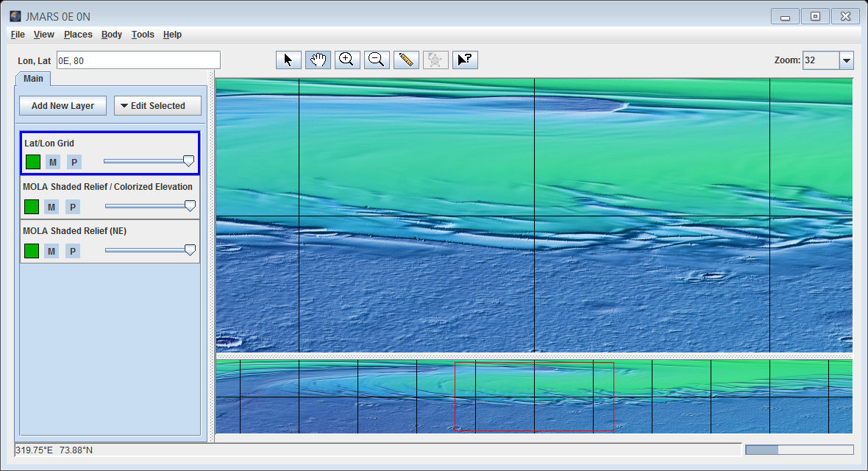Image resolution: width=868 pixels, height=471 pixels.
Task: Click the Zoom value field showing 32
Action: tap(821, 60)
